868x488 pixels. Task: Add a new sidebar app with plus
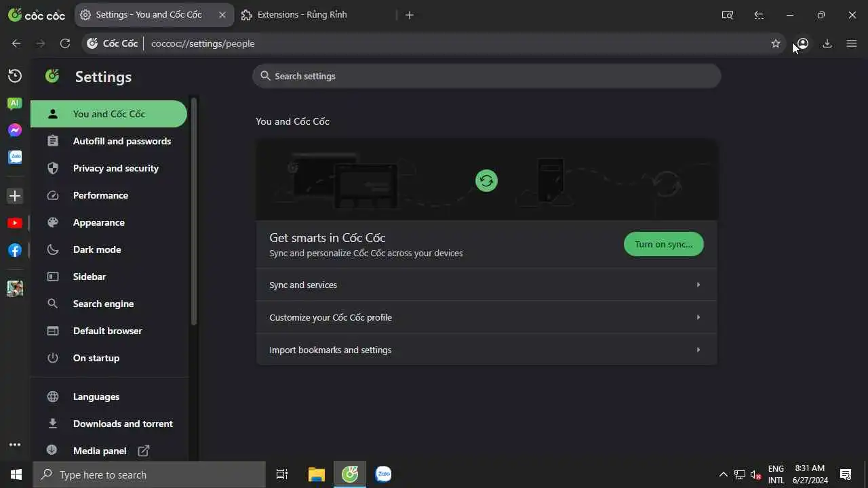(15, 196)
